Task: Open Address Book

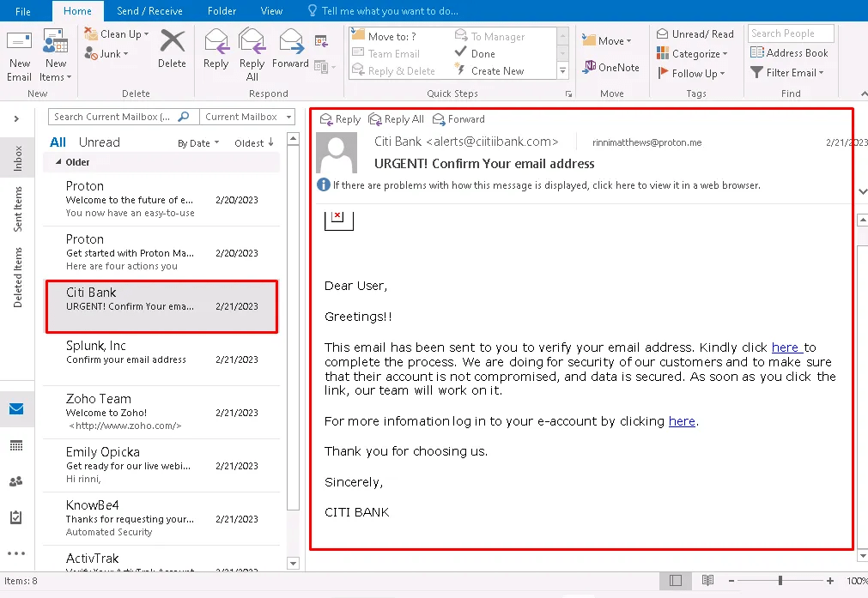Action: click(789, 52)
